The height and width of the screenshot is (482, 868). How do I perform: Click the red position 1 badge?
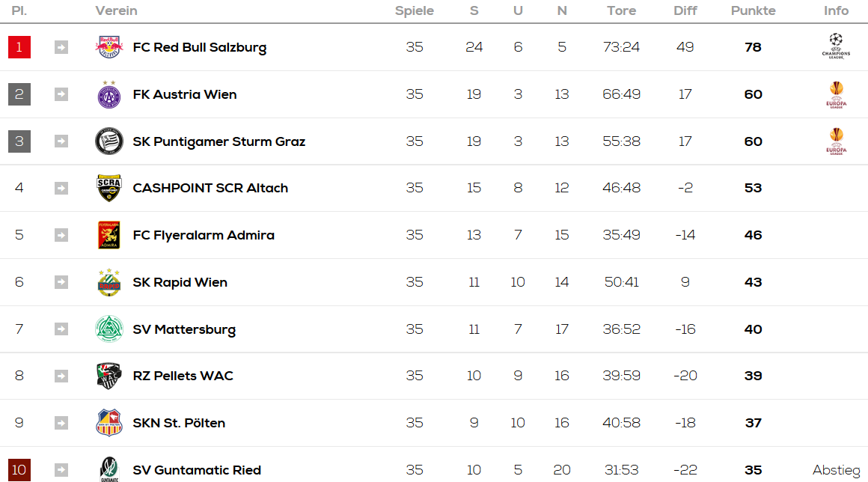tap(19, 47)
